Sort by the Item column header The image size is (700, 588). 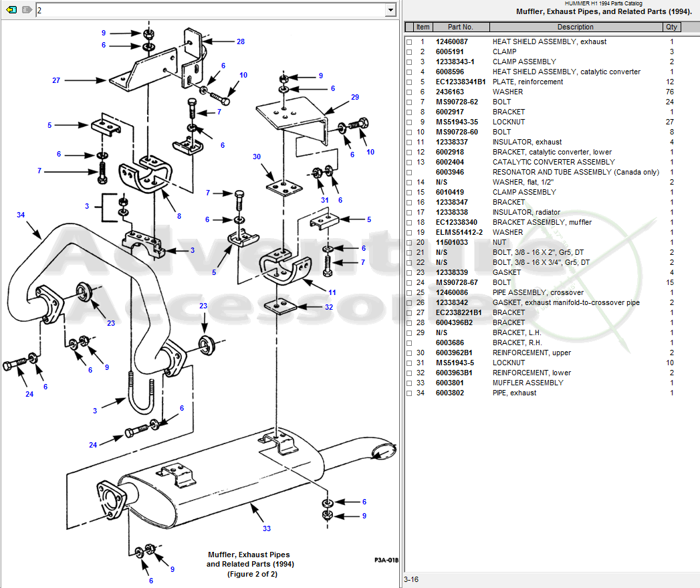pyautogui.click(x=423, y=27)
